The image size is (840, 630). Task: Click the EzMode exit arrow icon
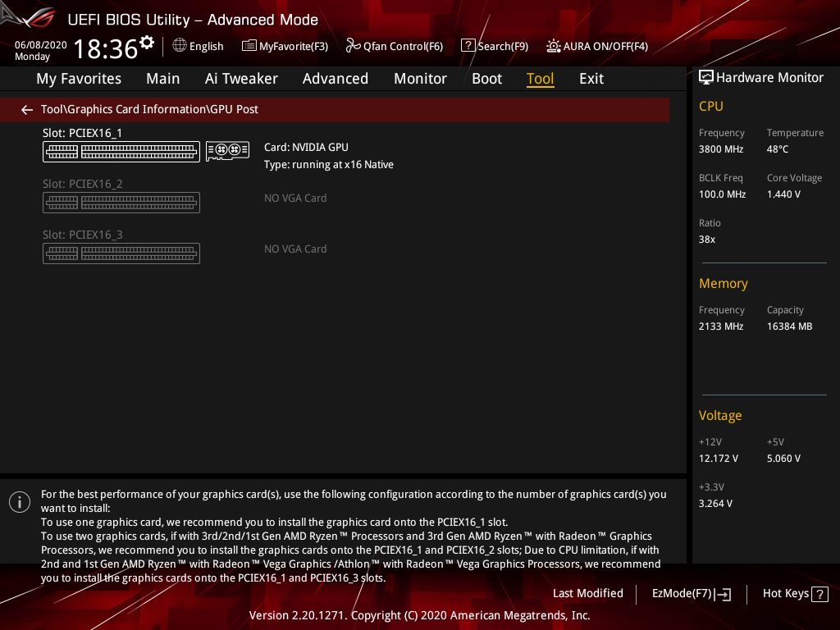coord(724,594)
